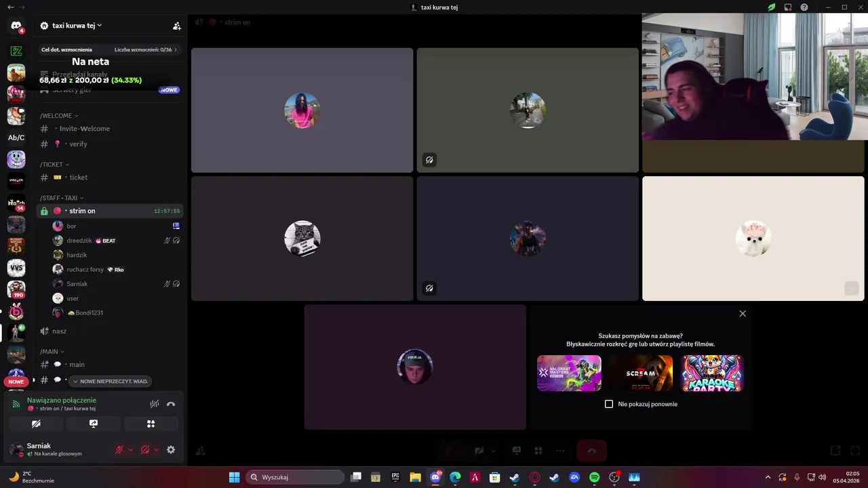The image size is (868, 488).
Task: Open Spotify from the taskbar
Action: pyautogui.click(x=595, y=477)
